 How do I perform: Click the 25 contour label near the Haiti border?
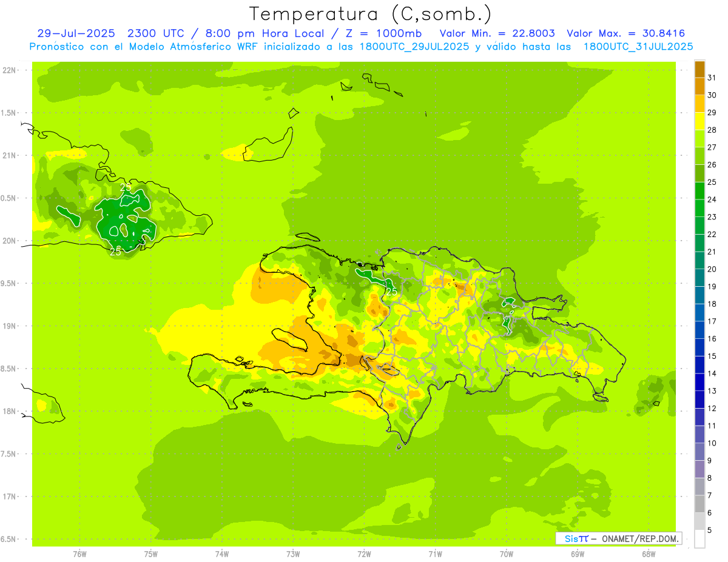(392, 292)
